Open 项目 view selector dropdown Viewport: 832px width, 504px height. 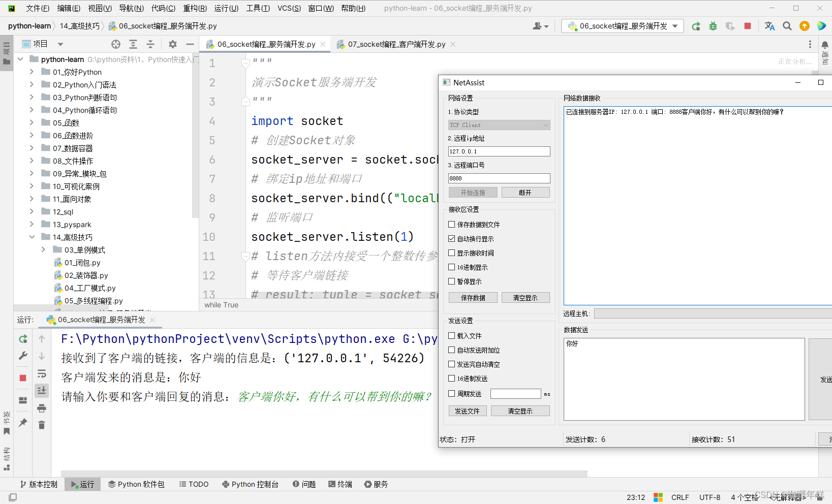[x=60, y=44]
